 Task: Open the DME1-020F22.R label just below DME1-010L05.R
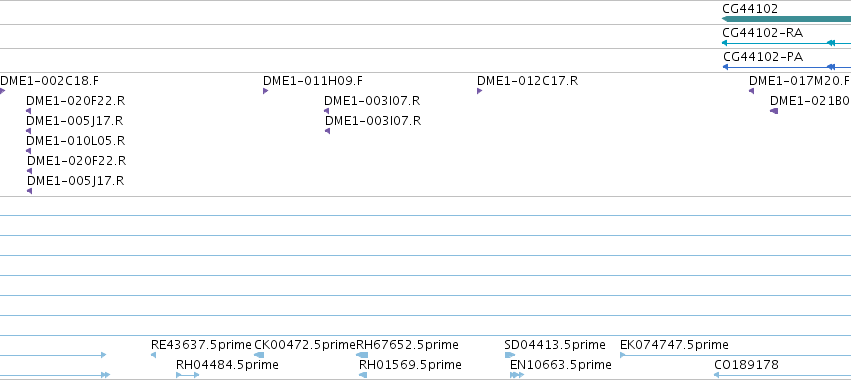click(x=77, y=161)
